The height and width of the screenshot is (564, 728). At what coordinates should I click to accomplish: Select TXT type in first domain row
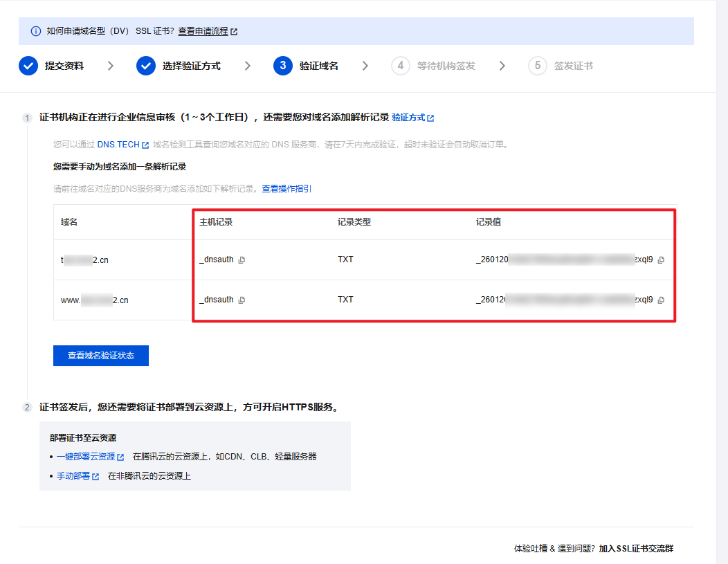click(345, 260)
